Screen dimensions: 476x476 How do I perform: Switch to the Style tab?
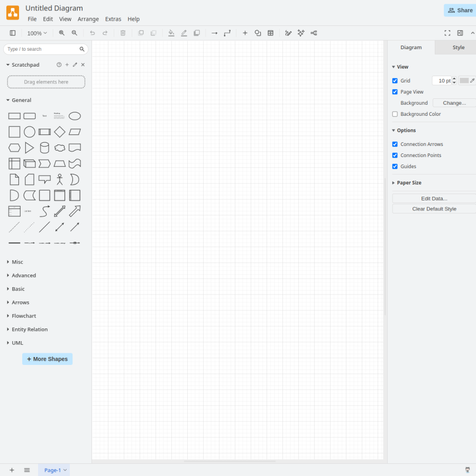[459, 48]
